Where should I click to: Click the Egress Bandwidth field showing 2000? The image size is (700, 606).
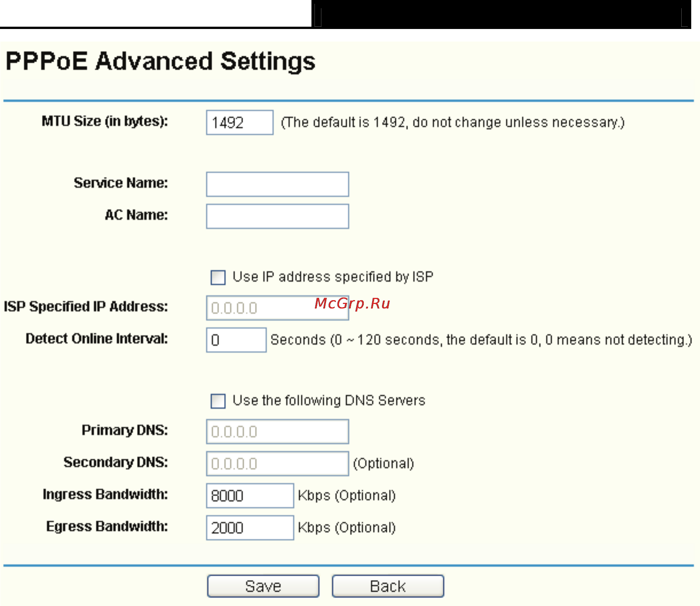pyautogui.click(x=250, y=527)
